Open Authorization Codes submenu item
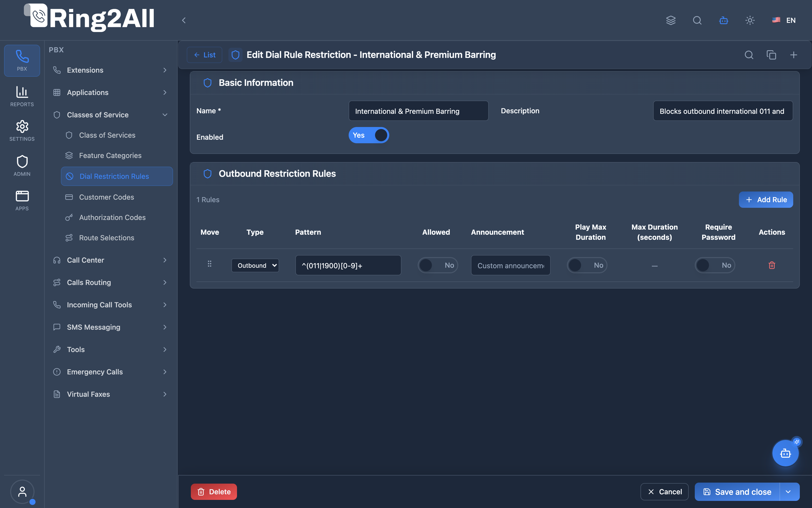 117,217
